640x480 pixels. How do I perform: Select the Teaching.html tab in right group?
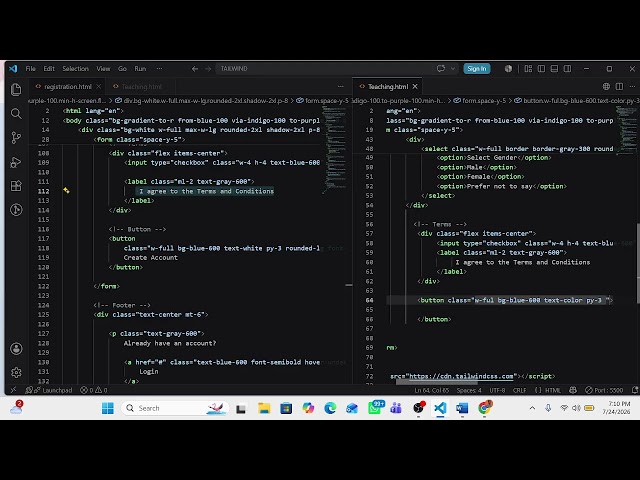click(x=388, y=87)
